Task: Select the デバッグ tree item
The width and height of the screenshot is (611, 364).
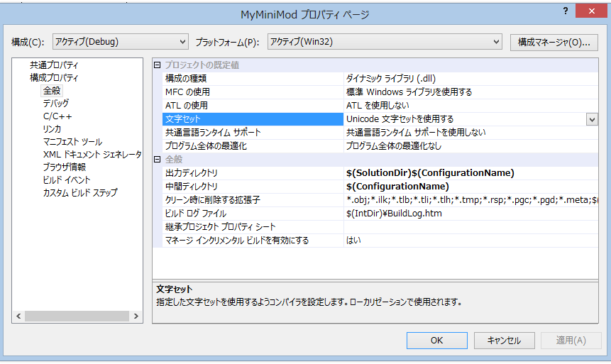Action: pos(55,104)
